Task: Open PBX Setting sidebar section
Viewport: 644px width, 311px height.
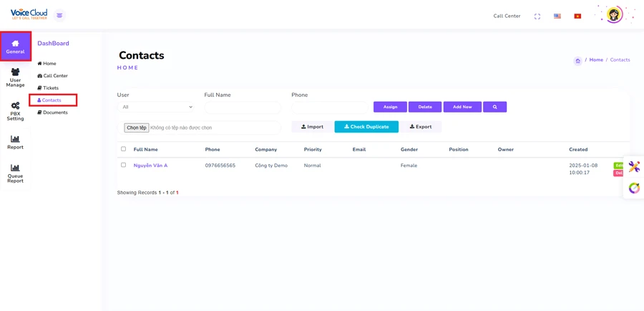Action: click(x=15, y=111)
